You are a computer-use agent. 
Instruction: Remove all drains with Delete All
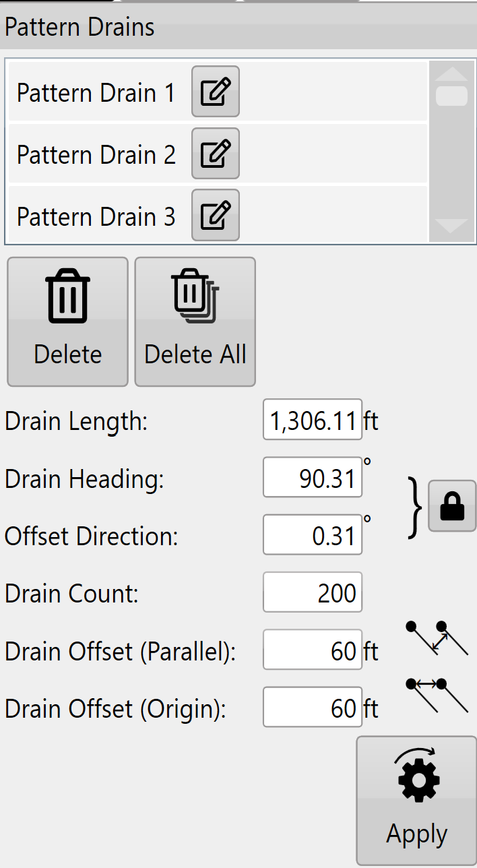(x=195, y=321)
